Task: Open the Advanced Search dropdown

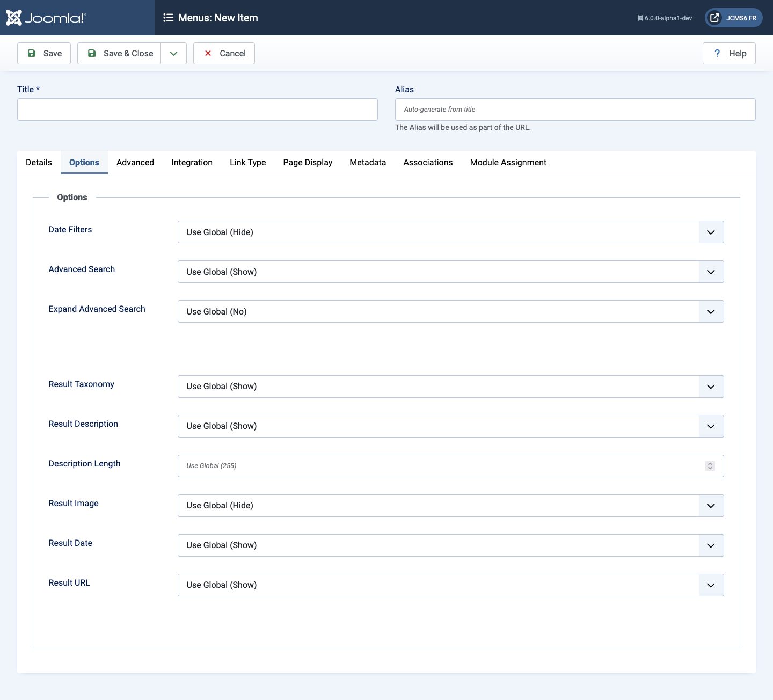Action: tap(451, 272)
